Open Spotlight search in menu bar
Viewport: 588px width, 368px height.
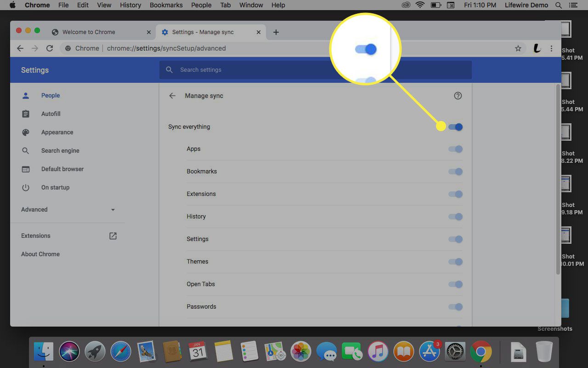point(559,5)
